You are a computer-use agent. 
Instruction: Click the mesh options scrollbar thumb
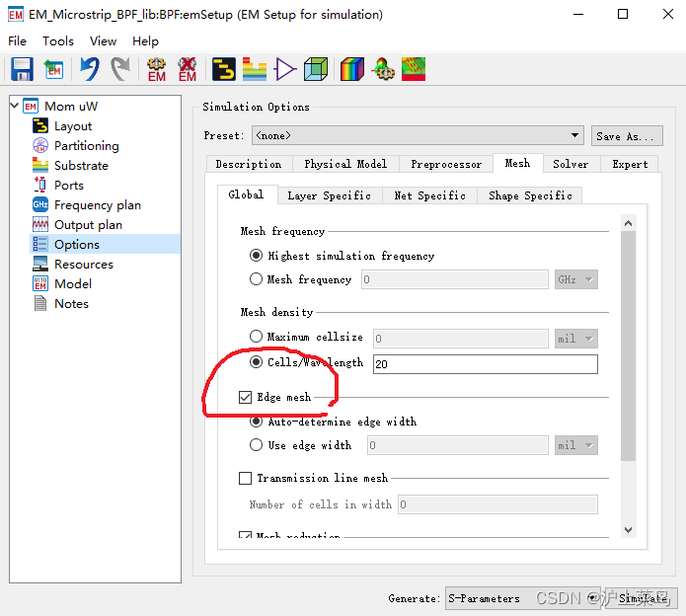(x=628, y=346)
